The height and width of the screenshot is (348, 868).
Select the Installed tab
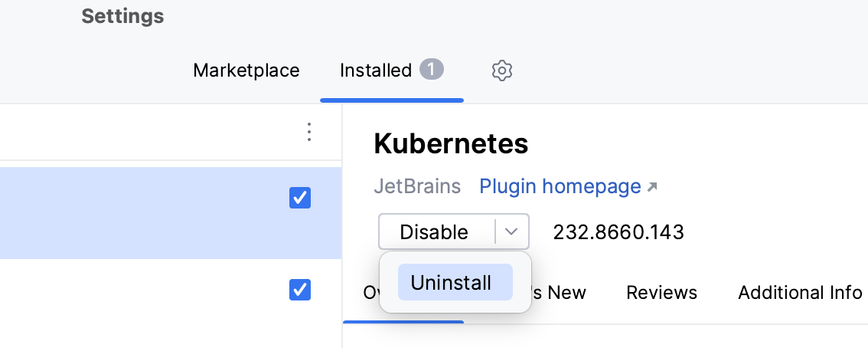pyautogui.click(x=376, y=71)
